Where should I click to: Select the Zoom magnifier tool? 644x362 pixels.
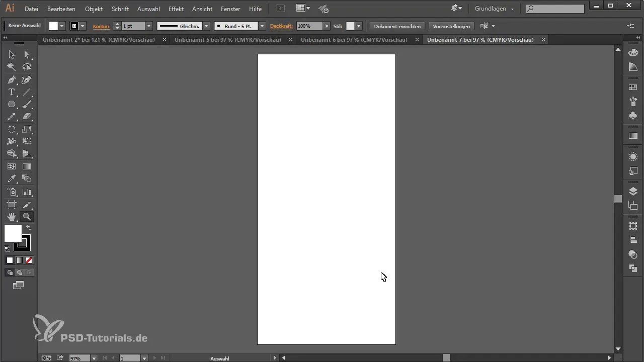[27, 217]
